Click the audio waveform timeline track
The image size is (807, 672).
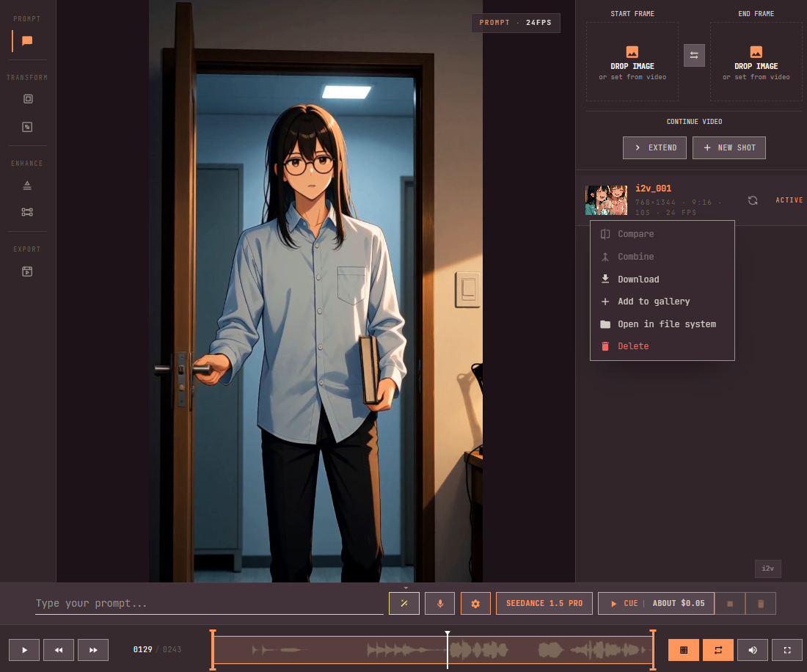point(433,650)
